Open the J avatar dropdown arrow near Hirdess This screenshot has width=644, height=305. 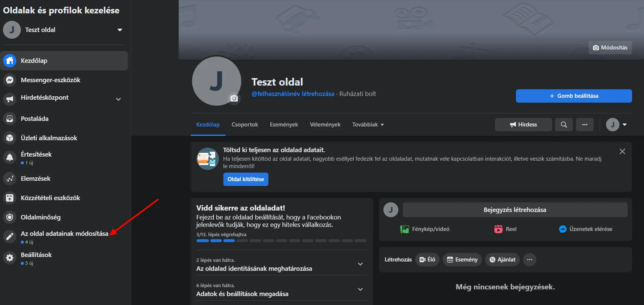coord(625,125)
